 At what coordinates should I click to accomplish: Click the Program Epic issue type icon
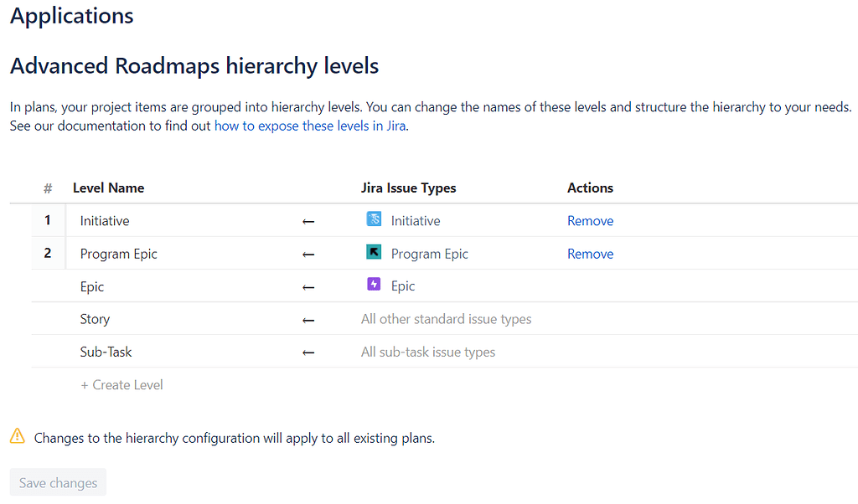tap(374, 253)
